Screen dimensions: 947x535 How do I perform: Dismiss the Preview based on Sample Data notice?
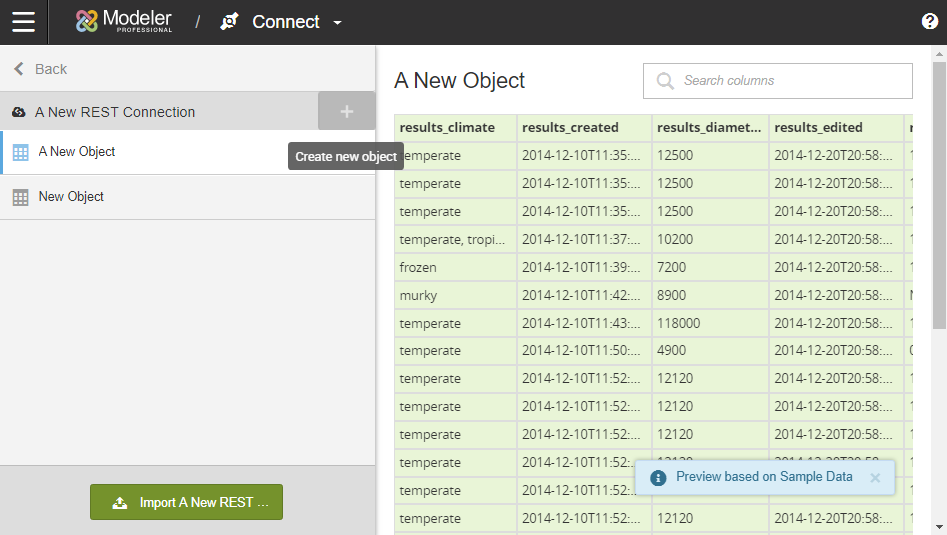click(x=875, y=478)
